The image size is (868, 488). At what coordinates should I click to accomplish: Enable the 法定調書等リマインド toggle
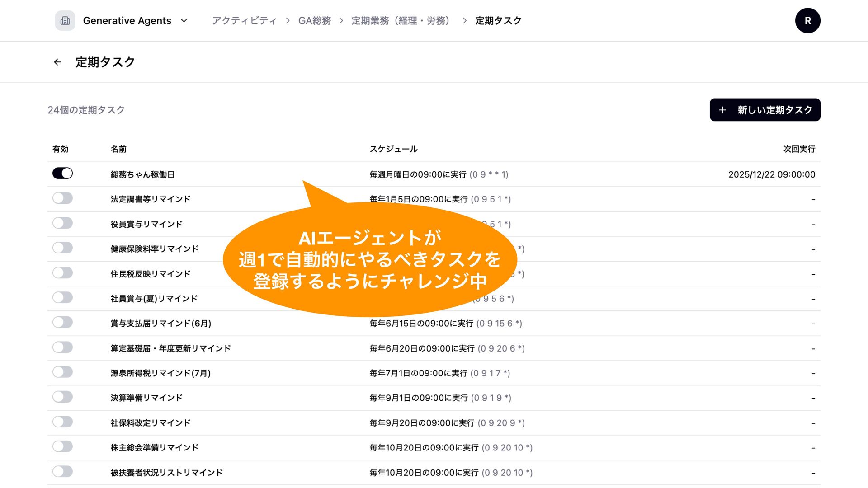[x=62, y=198]
